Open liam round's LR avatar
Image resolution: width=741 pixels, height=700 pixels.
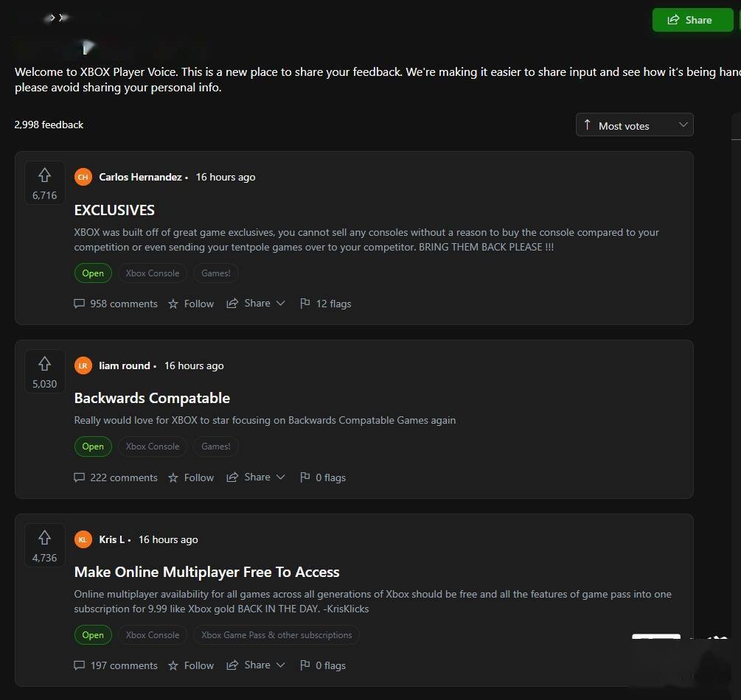point(83,365)
